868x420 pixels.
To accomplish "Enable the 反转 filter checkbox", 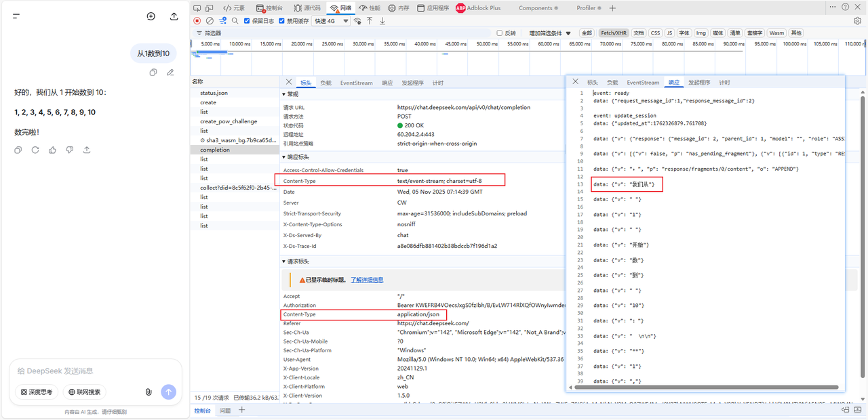I will 500,33.
